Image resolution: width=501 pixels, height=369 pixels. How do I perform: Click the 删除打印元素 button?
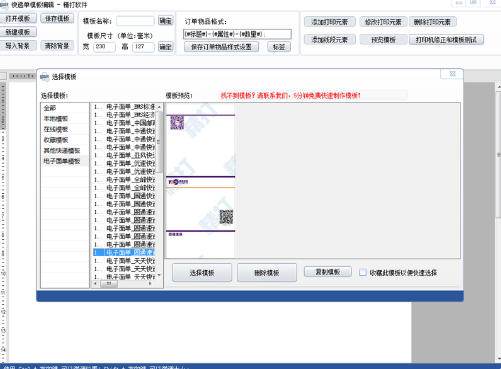pyautogui.click(x=432, y=22)
